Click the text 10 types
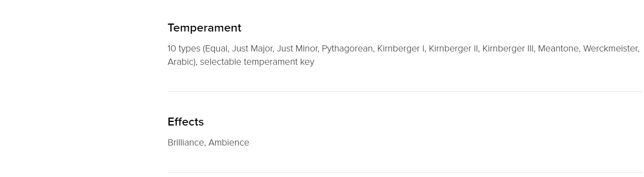 184,49
